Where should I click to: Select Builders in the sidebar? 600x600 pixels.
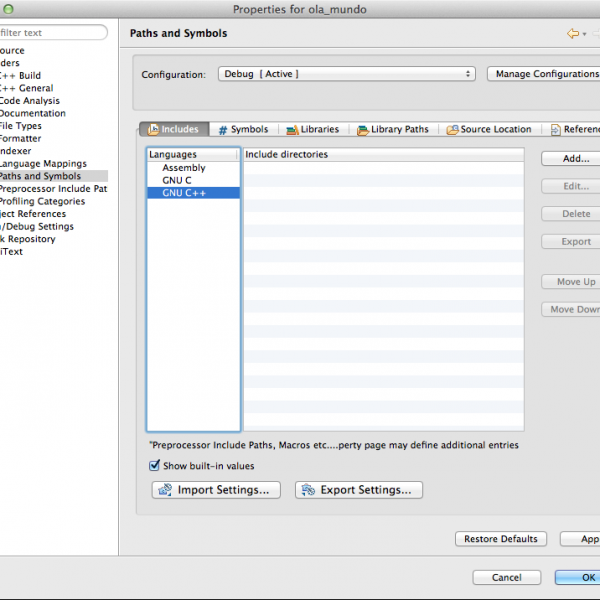tap(10, 63)
